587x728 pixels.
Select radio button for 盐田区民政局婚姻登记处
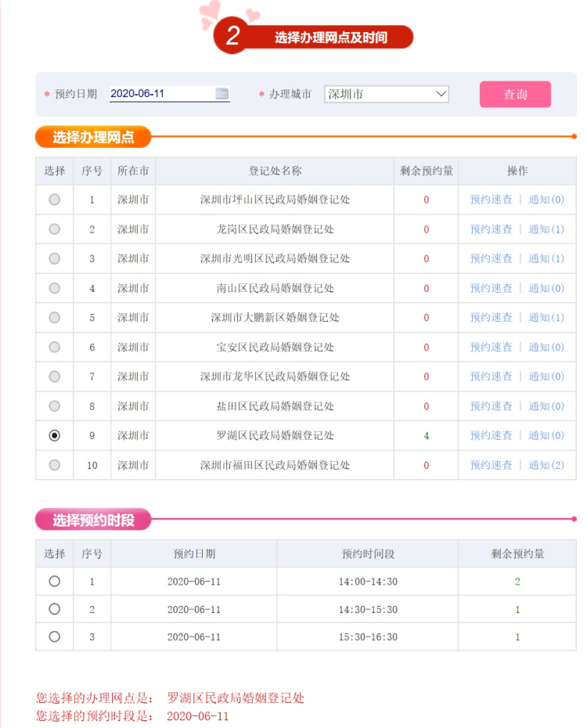click(x=54, y=405)
